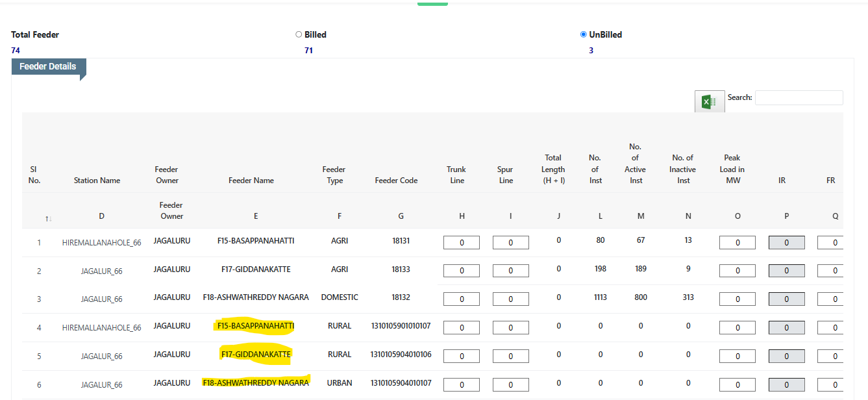868x400 pixels.
Task: Click the Total Length (H + I) header
Action: (x=554, y=169)
